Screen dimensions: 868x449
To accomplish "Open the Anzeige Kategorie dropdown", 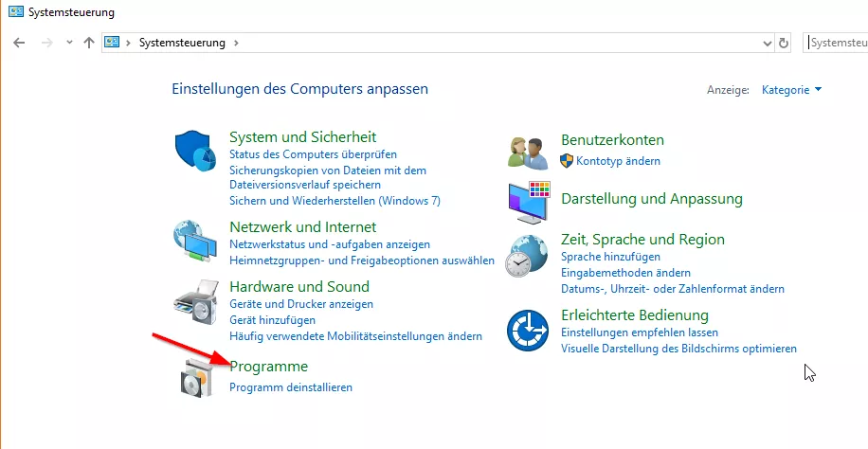I will pyautogui.click(x=791, y=90).
